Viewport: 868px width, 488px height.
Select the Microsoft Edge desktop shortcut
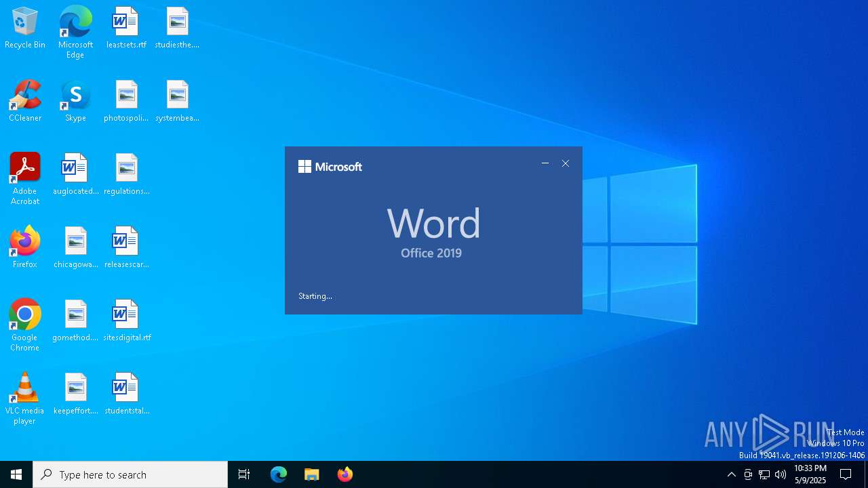coord(75,33)
